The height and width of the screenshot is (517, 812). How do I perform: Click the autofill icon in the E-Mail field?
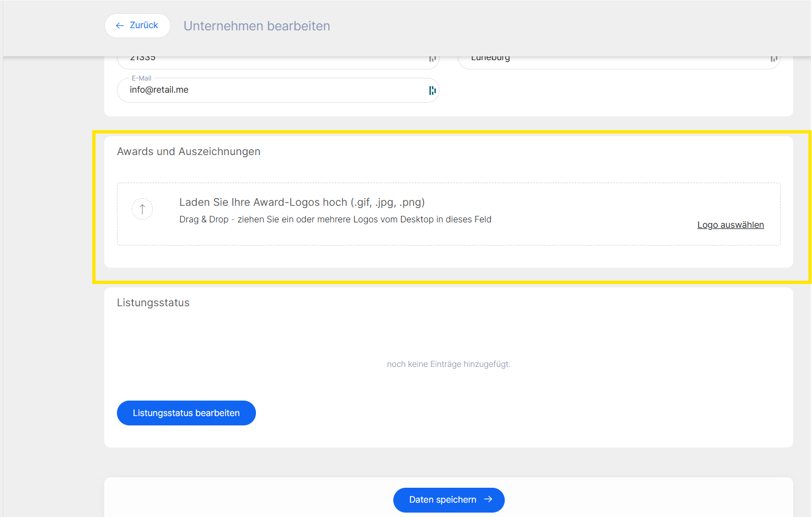pyautogui.click(x=432, y=90)
